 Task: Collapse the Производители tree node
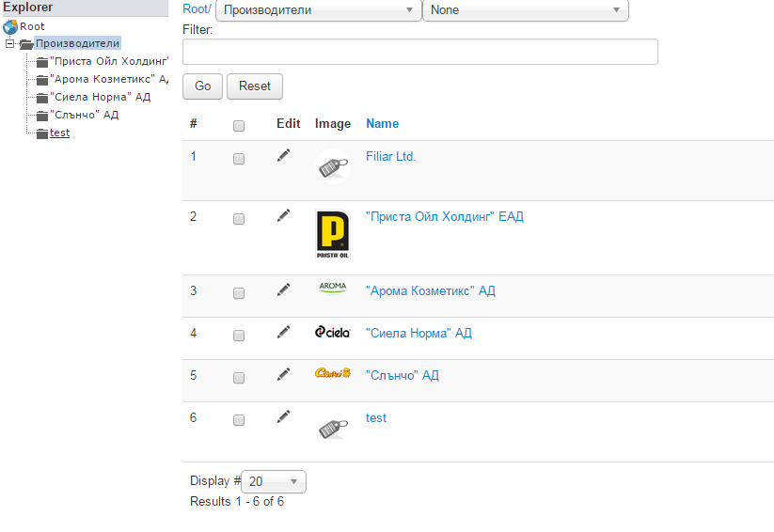[9, 43]
